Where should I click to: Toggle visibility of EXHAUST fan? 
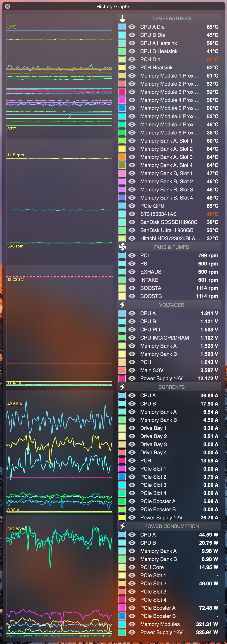click(132, 272)
